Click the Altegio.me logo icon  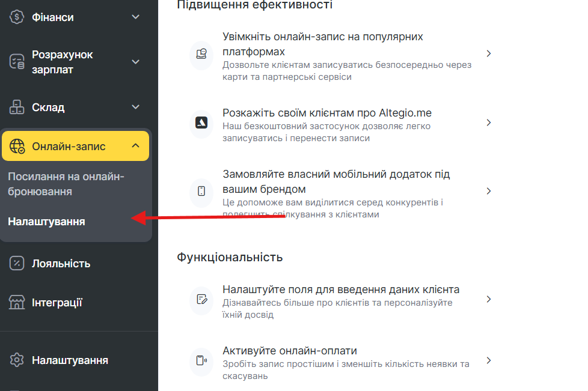pos(201,123)
